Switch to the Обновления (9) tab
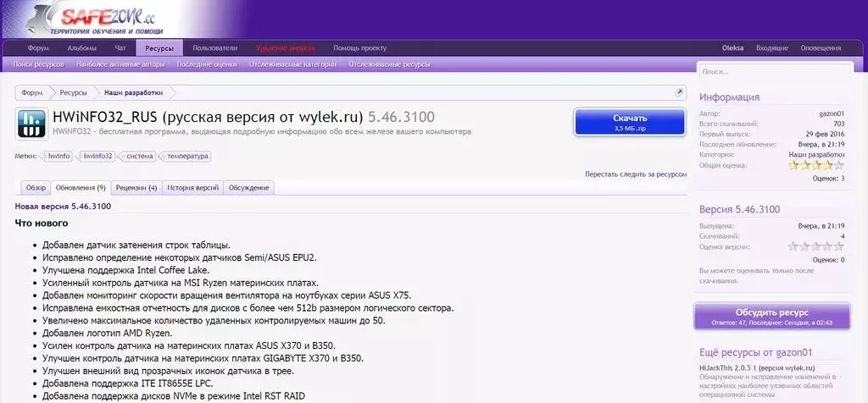Screen dimensions: 868x403 81,188
